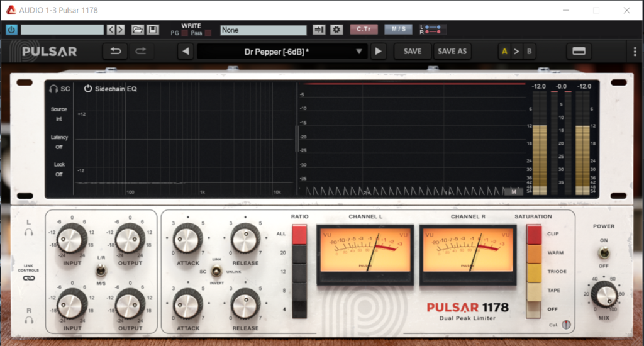This screenshot has width=644, height=346.
Task: Select ratio 20 button
Action: (299, 254)
